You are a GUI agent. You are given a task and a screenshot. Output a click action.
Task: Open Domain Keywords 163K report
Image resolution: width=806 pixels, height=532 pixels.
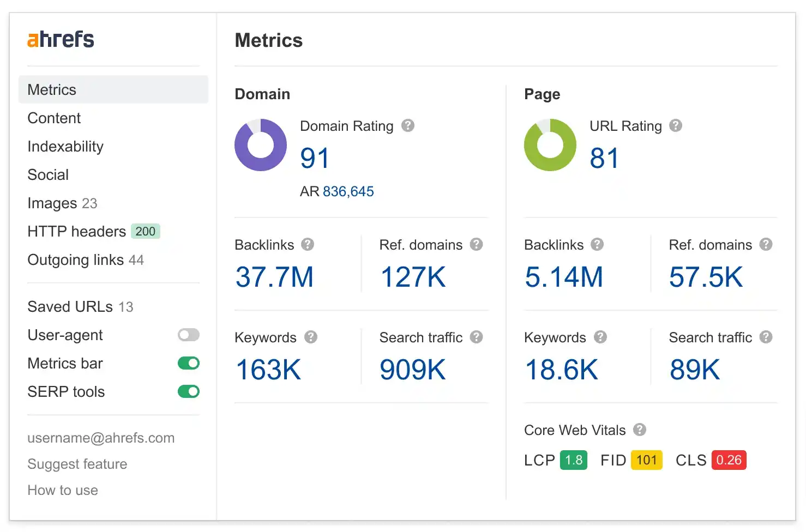pos(268,370)
